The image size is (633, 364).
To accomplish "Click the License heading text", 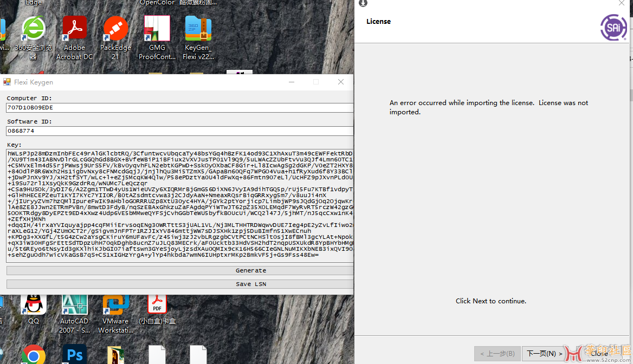I will [378, 21].
